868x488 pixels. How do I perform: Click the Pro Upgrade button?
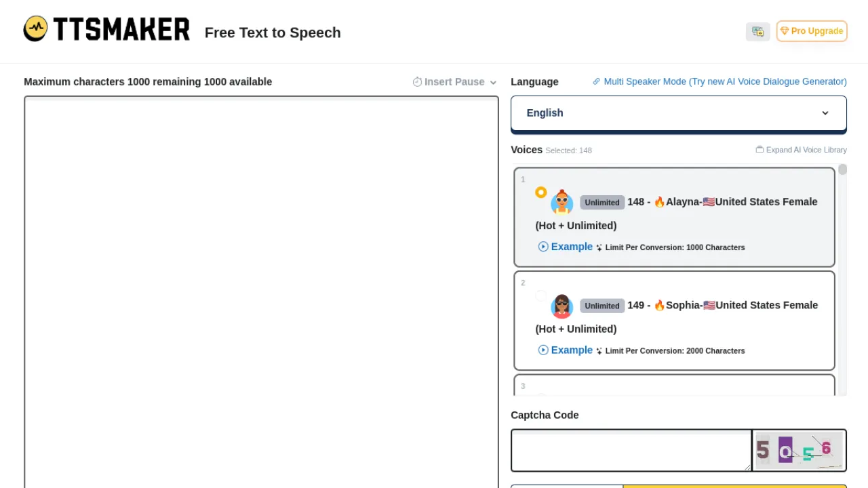click(812, 31)
